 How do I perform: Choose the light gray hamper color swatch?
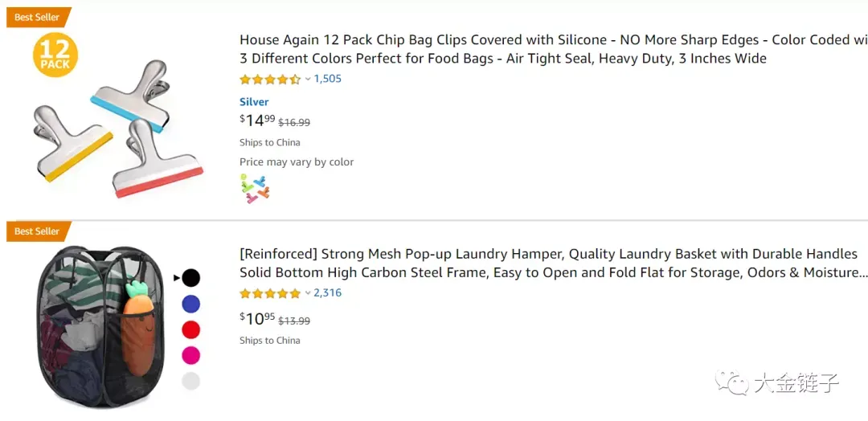coord(191,381)
